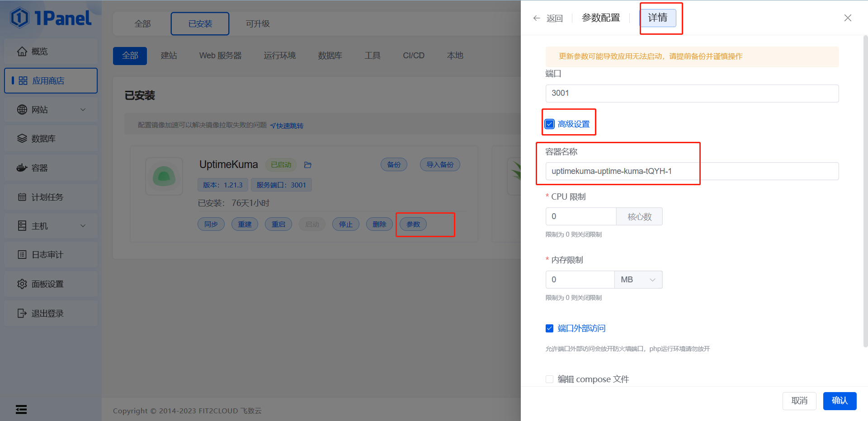Select the 数据库 category filter
Screen dimensions: 868x421
(330, 56)
